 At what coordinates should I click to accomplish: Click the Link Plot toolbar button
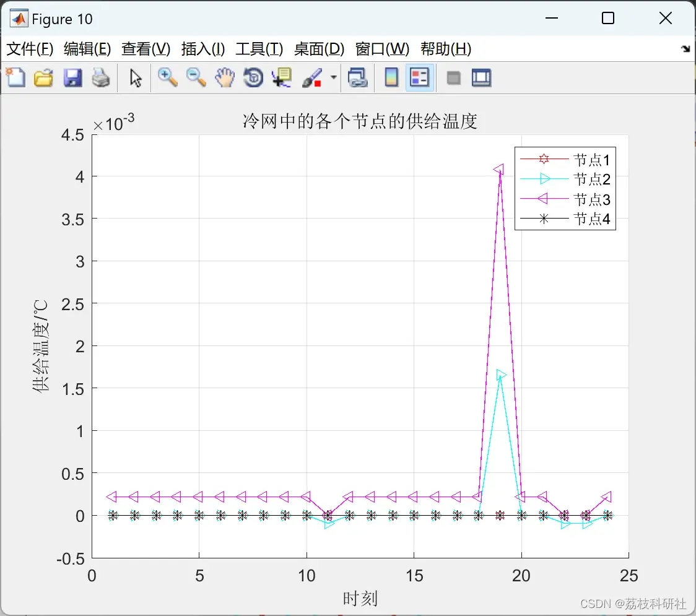357,78
